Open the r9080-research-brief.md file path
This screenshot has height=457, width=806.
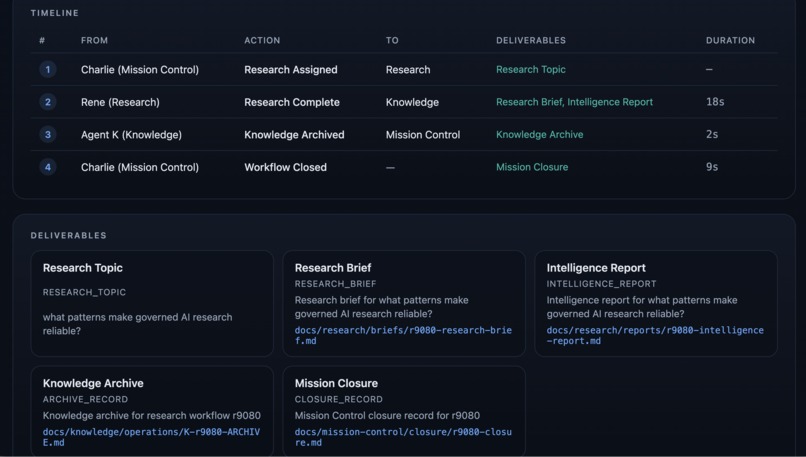pyautogui.click(x=403, y=335)
